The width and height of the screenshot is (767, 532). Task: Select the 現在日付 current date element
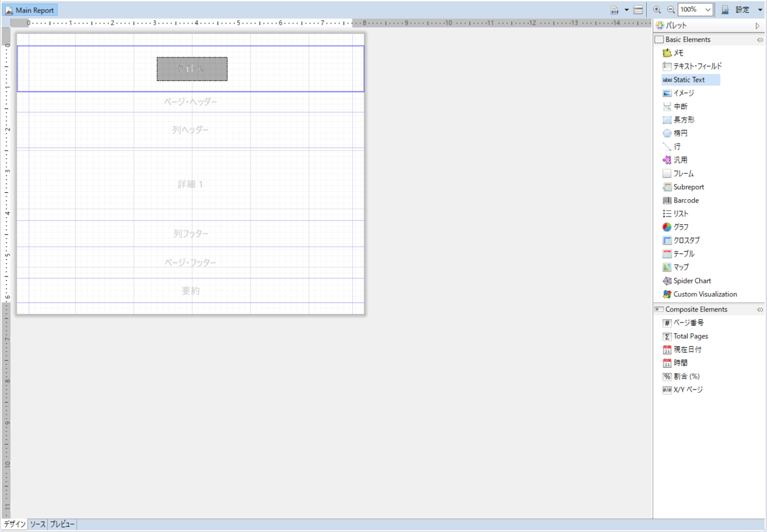coord(682,350)
